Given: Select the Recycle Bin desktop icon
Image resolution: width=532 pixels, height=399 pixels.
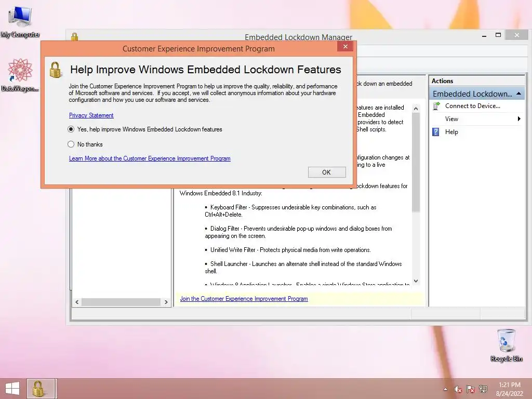Looking at the screenshot, I should pyautogui.click(x=506, y=345).
